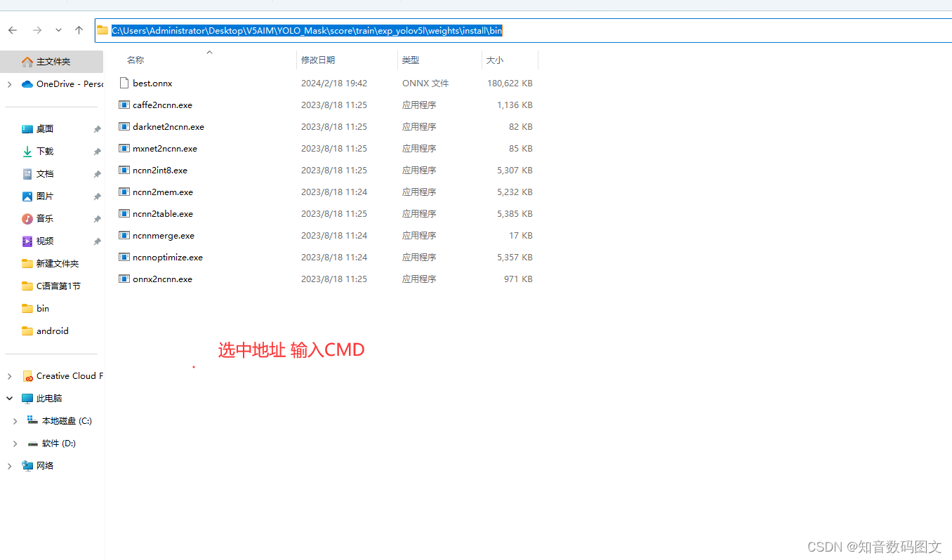Click the back navigation arrow
952x560 pixels.
[12, 30]
